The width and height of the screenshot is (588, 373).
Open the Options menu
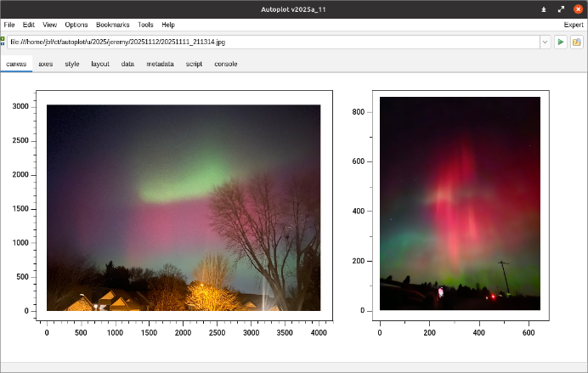(x=76, y=25)
